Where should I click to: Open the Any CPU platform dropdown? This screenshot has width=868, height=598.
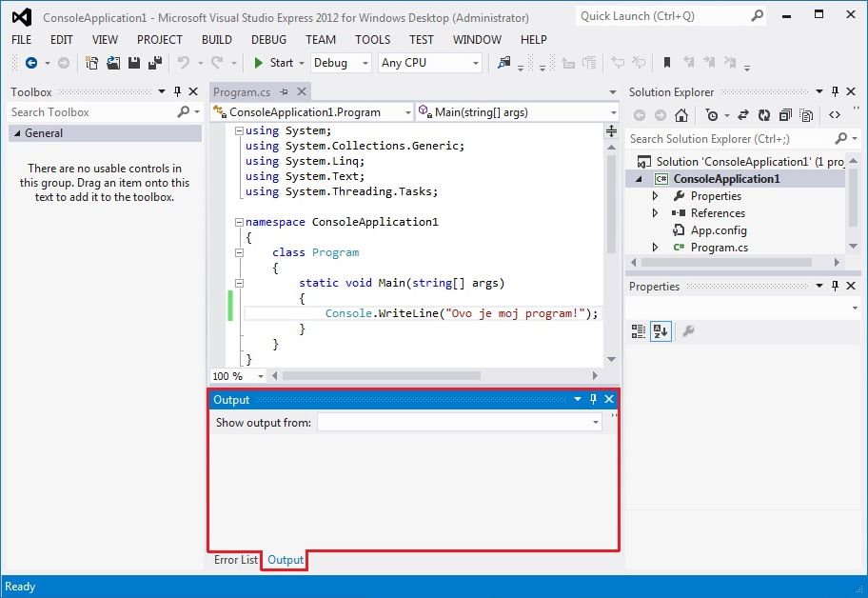point(430,63)
